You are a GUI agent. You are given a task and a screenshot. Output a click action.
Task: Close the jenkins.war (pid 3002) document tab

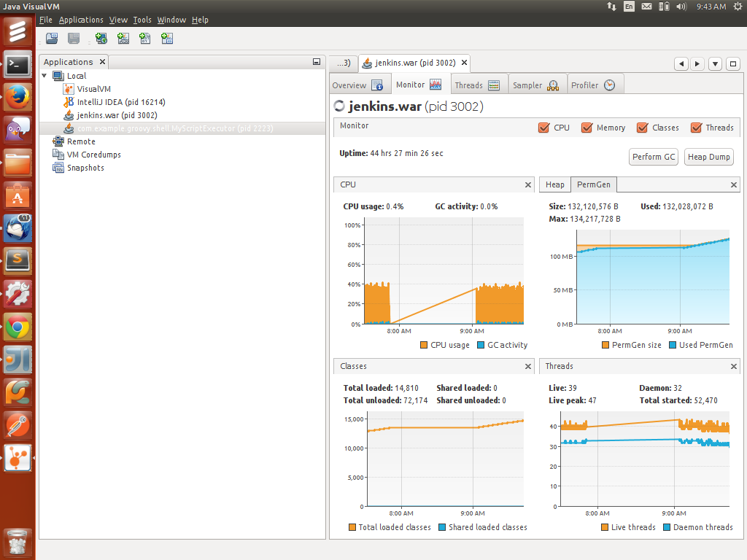(x=464, y=63)
